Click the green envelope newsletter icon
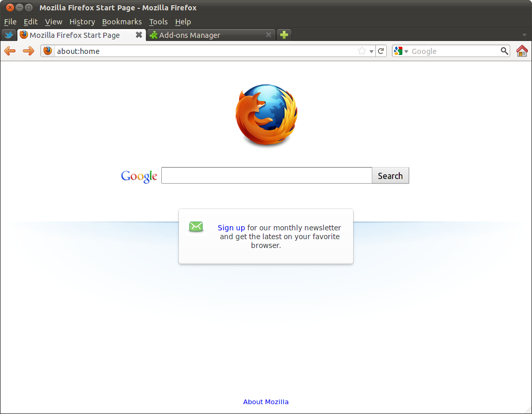 pyautogui.click(x=196, y=227)
